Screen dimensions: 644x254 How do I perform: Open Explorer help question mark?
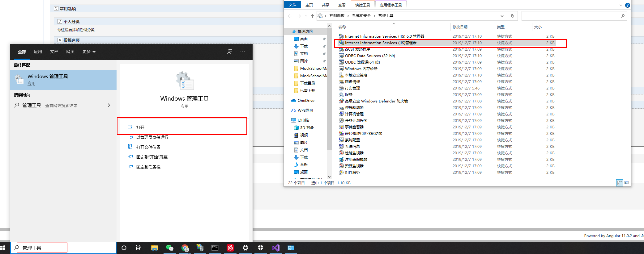pyautogui.click(x=627, y=5)
